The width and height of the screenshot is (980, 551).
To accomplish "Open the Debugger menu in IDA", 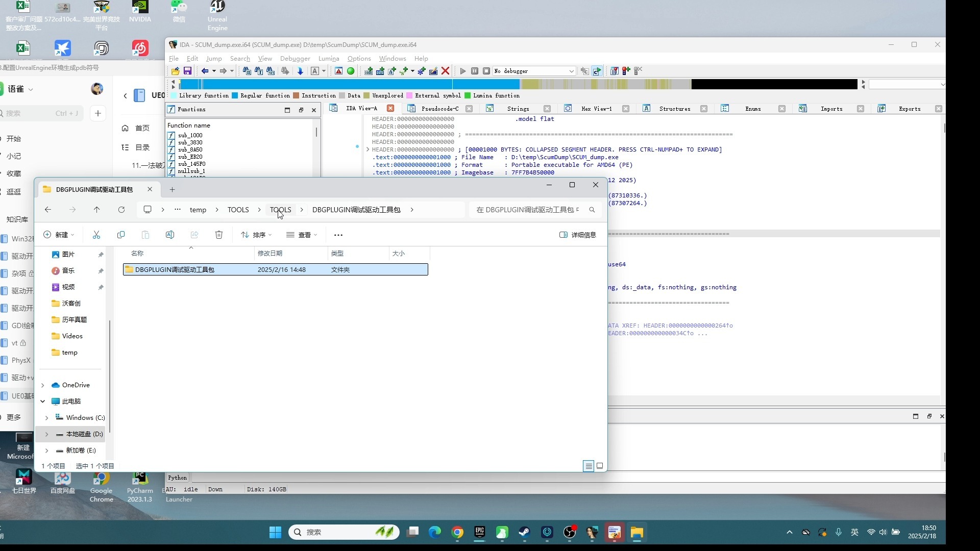I will point(295,59).
